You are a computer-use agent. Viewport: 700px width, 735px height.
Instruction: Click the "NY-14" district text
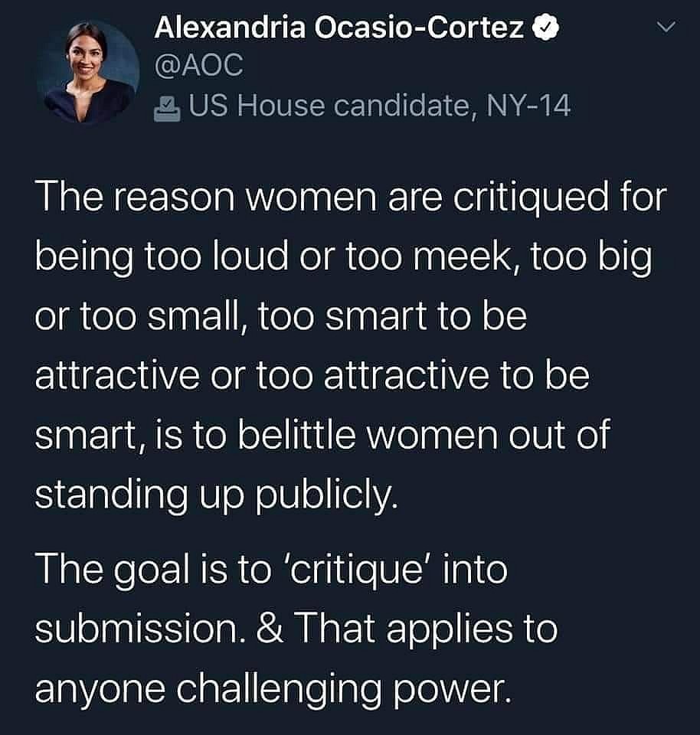tap(528, 105)
